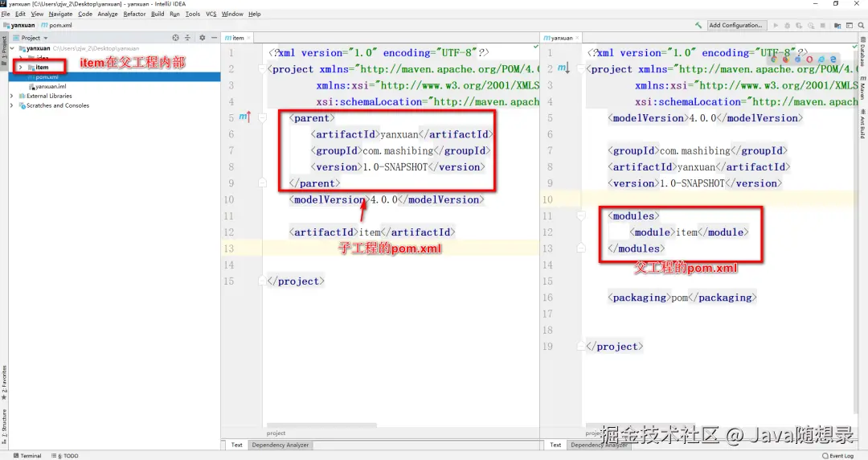868x460 pixels.
Task: Close the yanxuan editor tab
Action: click(577, 38)
